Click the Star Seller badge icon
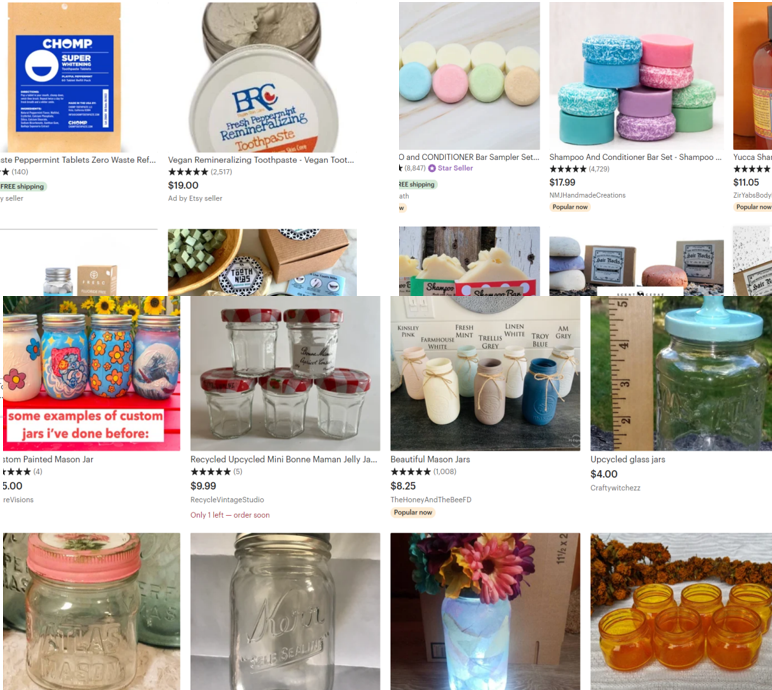 click(432, 168)
